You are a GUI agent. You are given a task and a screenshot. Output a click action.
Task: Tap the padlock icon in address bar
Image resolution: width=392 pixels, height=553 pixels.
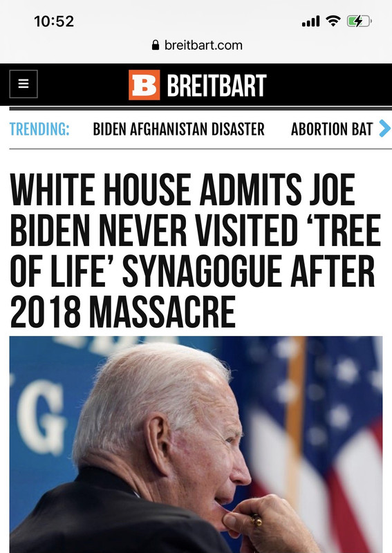pyautogui.click(x=156, y=45)
